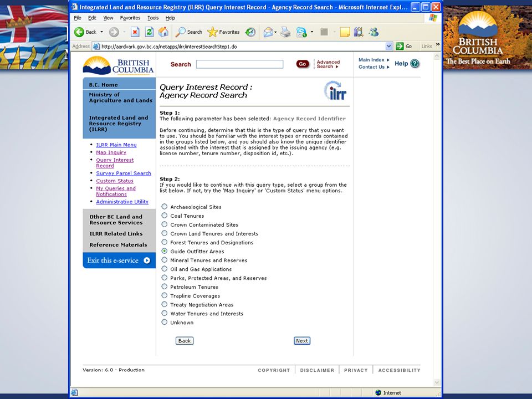
Task: Click the Mail envelope toolbar icon
Action: [268, 32]
